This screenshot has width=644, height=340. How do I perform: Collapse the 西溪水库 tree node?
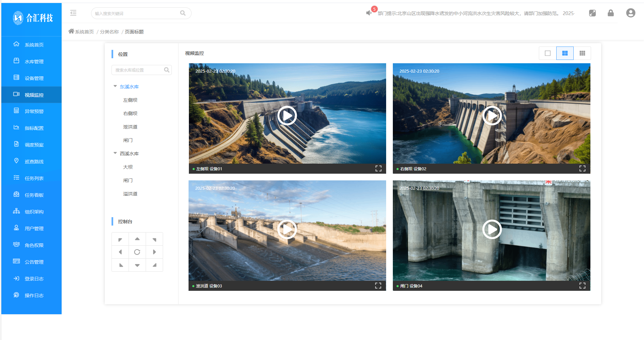115,153
